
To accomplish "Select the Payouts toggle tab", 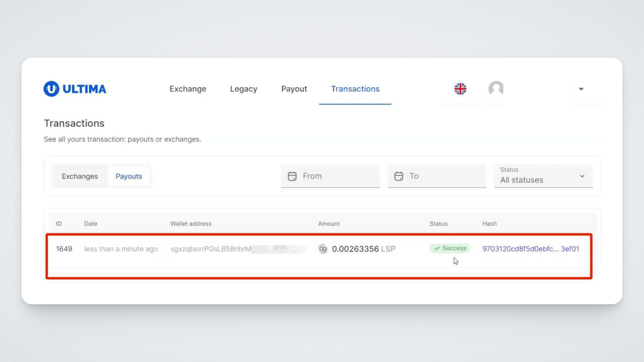I will [129, 176].
